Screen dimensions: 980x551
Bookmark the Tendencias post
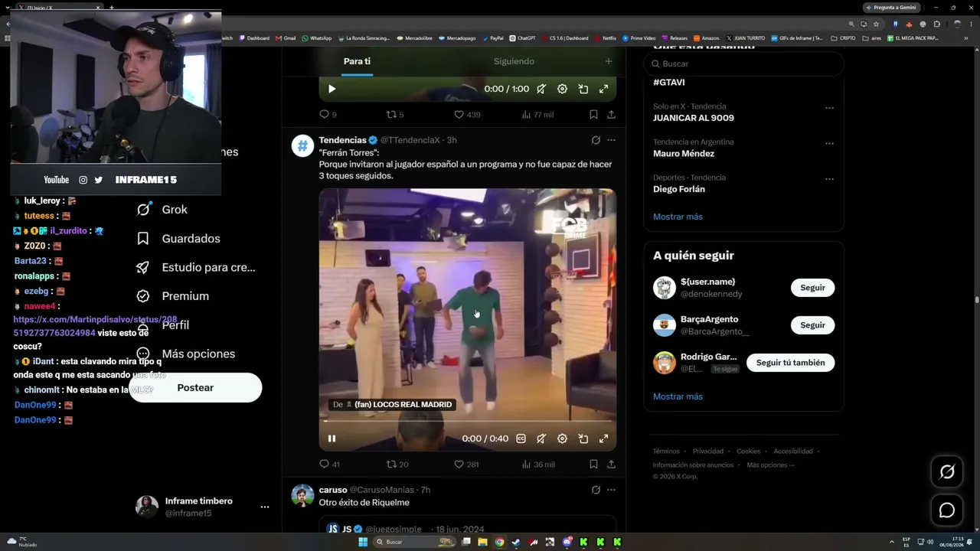pos(593,465)
